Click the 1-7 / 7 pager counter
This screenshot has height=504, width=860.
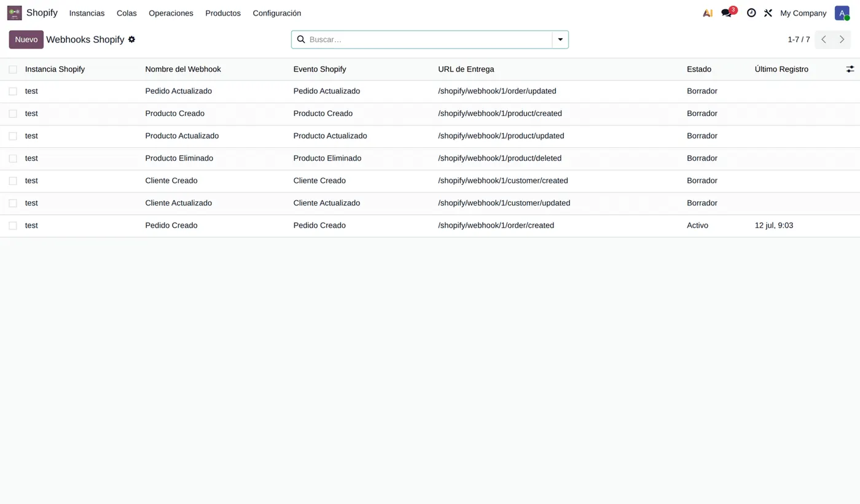[799, 39]
